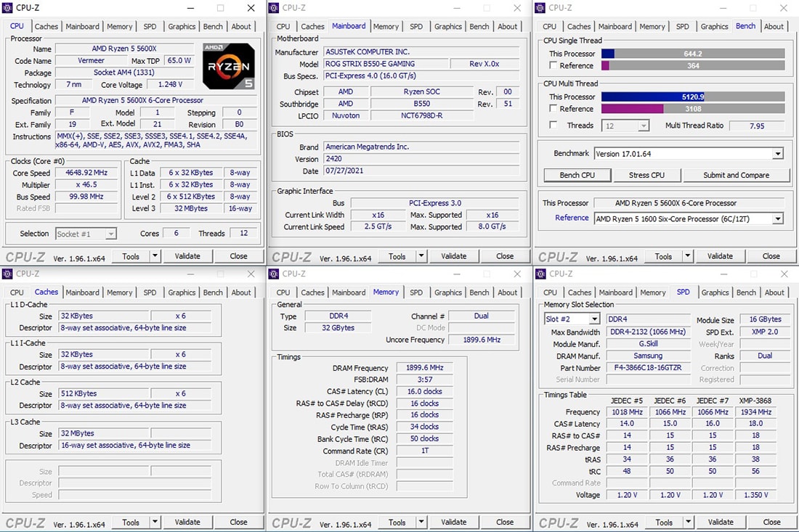Tick the Threads checkbox in the Bench window
This screenshot has height=532, width=799.
(x=553, y=125)
